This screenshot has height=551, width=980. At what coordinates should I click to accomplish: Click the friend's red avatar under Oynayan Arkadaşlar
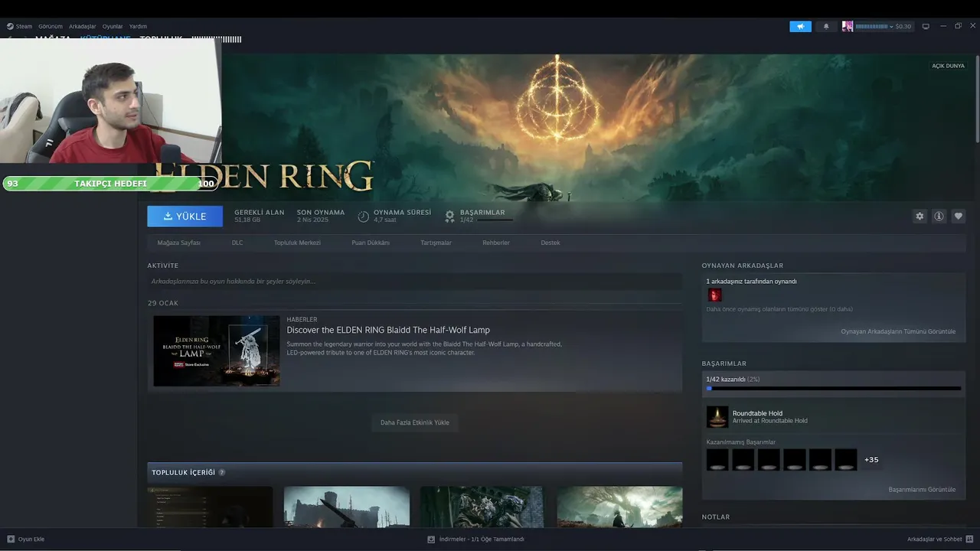(x=714, y=295)
